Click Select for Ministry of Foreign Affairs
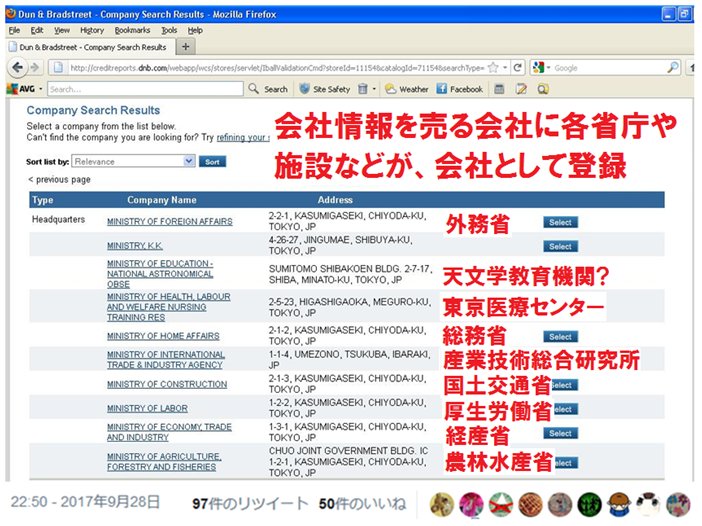The image size is (702, 526). 561,222
